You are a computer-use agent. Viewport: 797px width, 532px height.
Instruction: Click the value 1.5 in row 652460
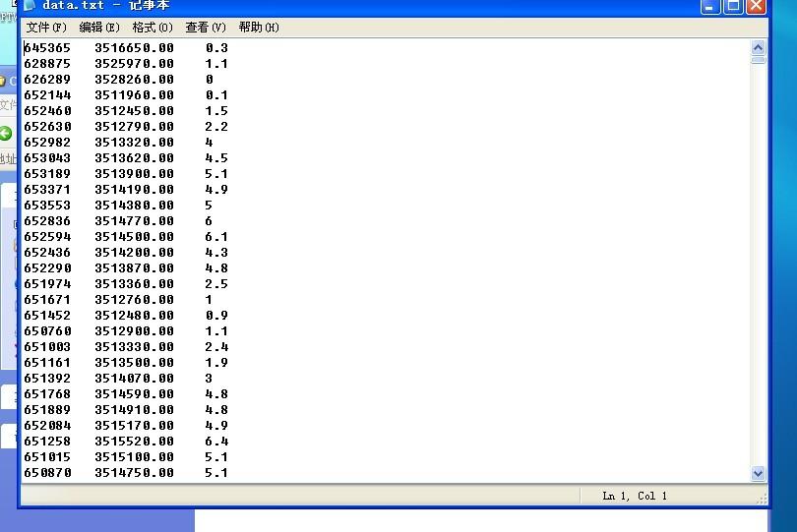click(x=216, y=111)
